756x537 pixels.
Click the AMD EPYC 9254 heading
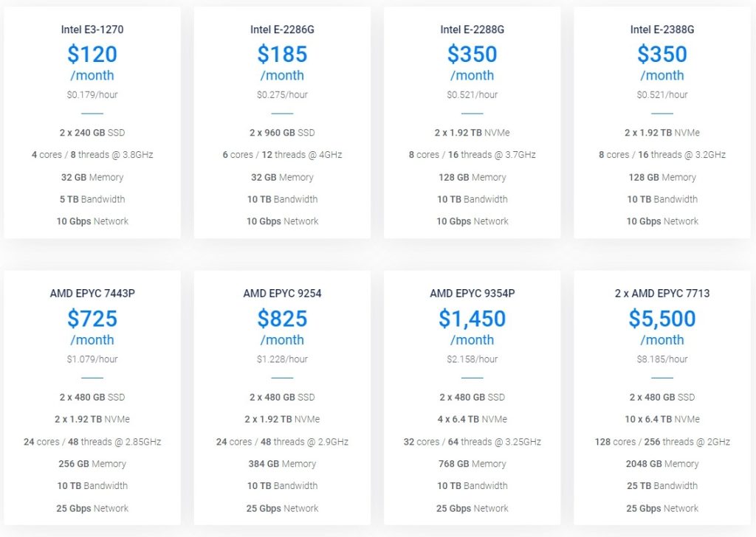pos(282,294)
